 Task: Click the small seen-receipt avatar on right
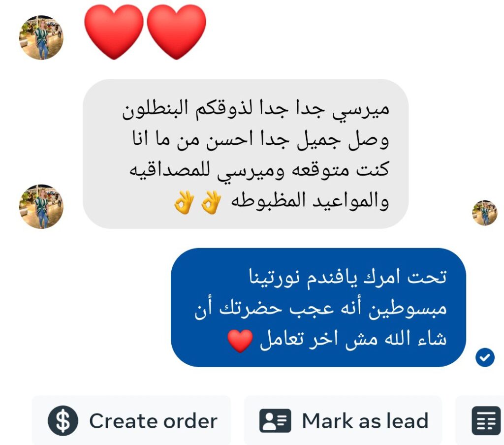click(485, 213)
